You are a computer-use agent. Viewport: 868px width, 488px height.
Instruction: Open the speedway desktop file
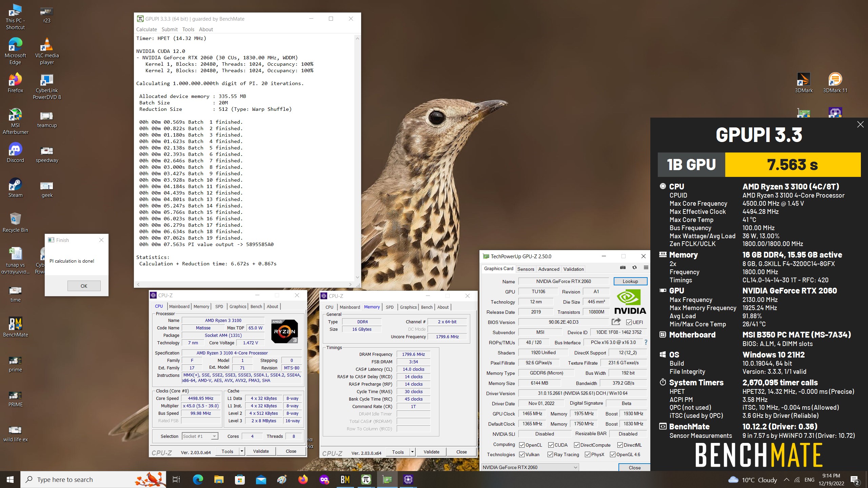tap(47, 155)
